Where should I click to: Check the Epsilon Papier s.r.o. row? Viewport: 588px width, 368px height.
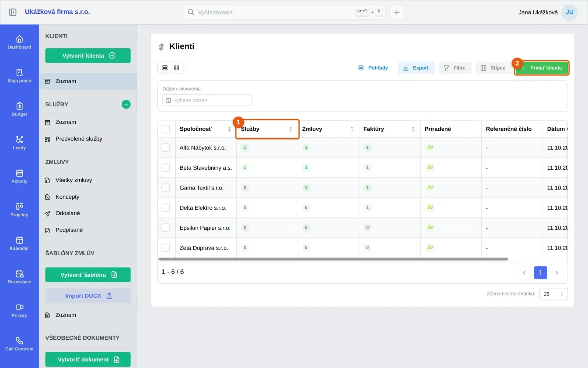[x=166, y=228]
